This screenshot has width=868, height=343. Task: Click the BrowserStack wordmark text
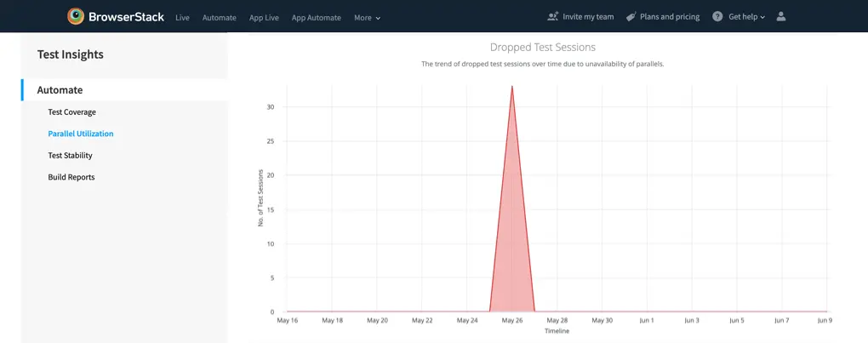click(126, 16)
